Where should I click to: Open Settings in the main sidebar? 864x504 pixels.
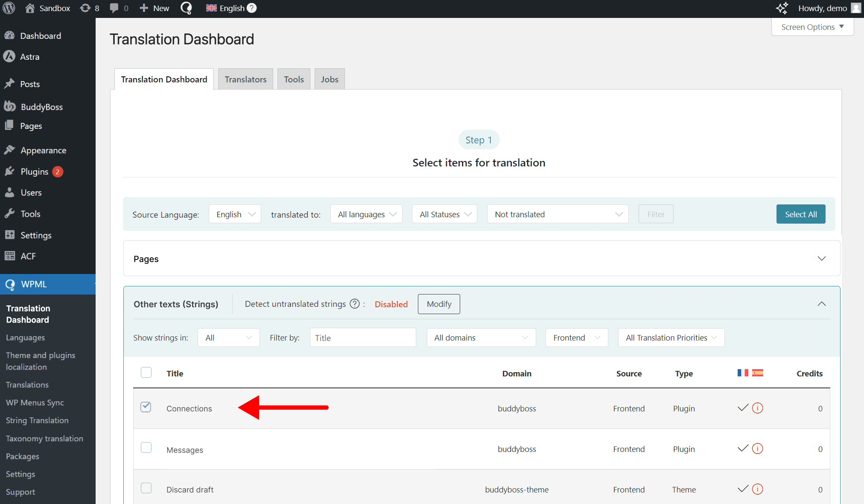(36, 235)
